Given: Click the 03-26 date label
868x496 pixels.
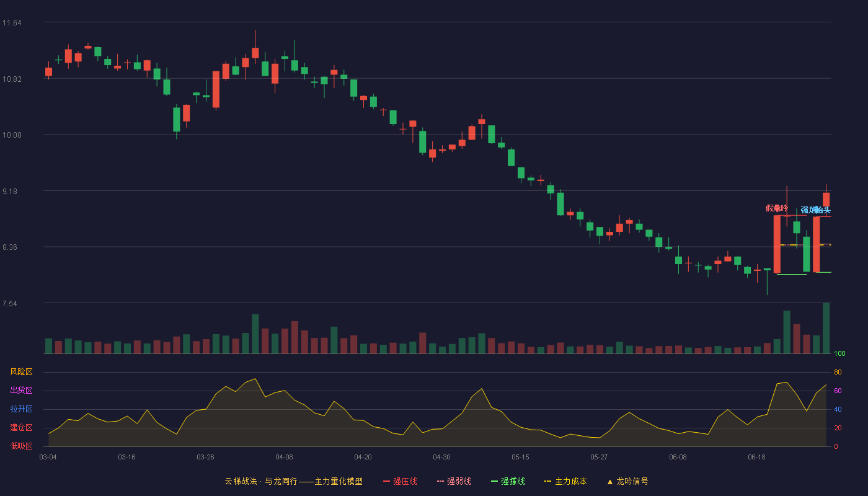Looking at the screenshot, I should click(205, 457).
